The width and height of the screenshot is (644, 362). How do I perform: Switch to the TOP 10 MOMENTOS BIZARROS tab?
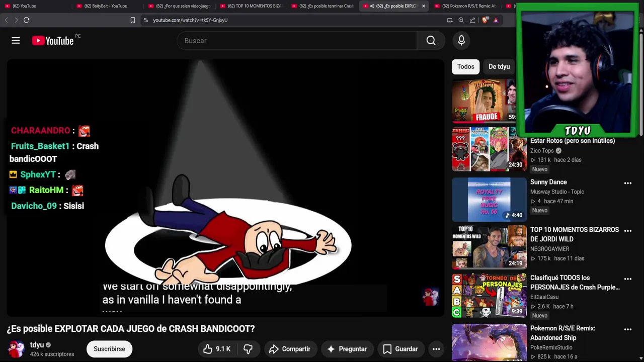(x=251, y=6)
